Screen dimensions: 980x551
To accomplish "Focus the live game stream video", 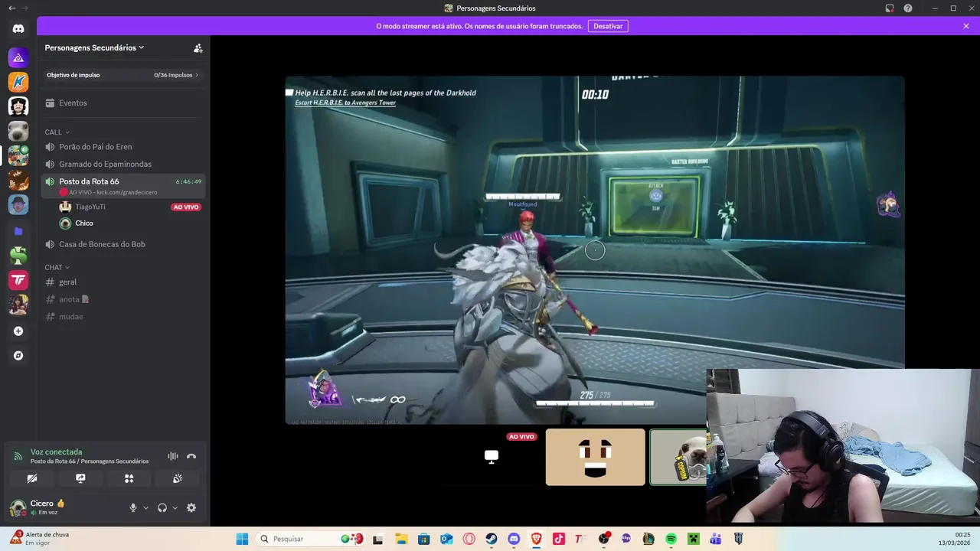I will pyautogui.click(x=595, y=249).
